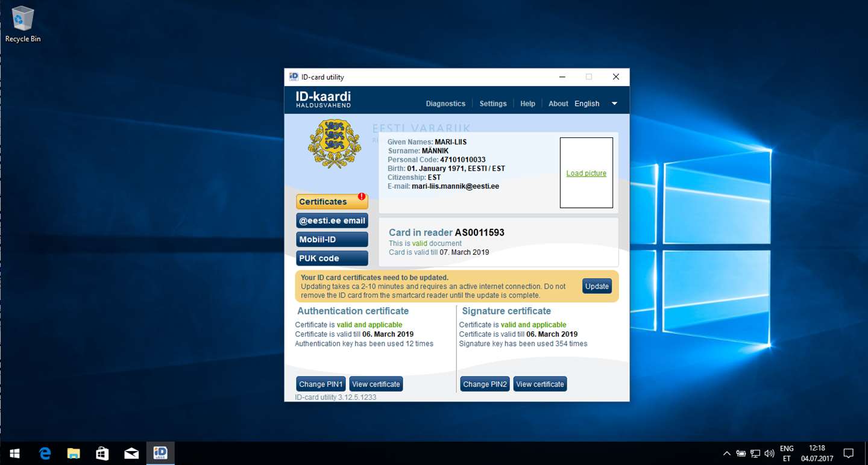The image size is (868, 465).
Task: Click personal code 47101010033
Action: click(463, 160)
